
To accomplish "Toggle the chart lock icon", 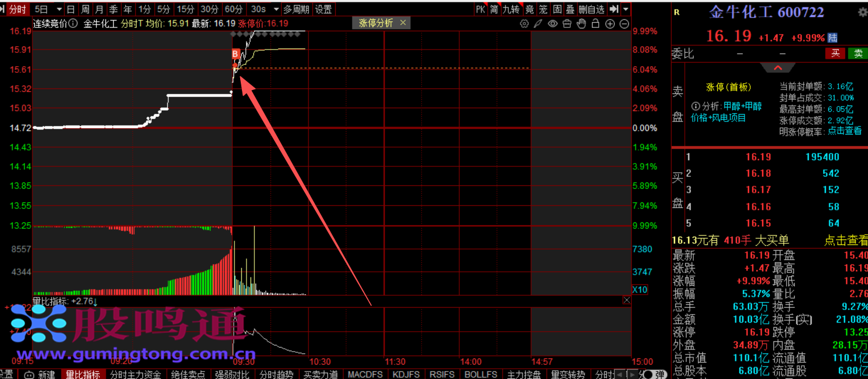I will pos(595,23).
